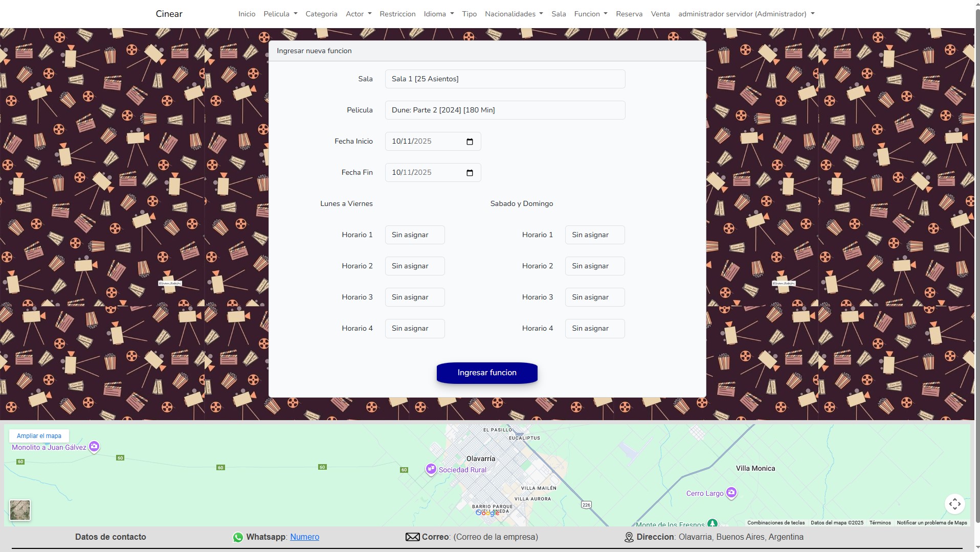Click the Cerro Largo map pin

[x=731, y=492]
